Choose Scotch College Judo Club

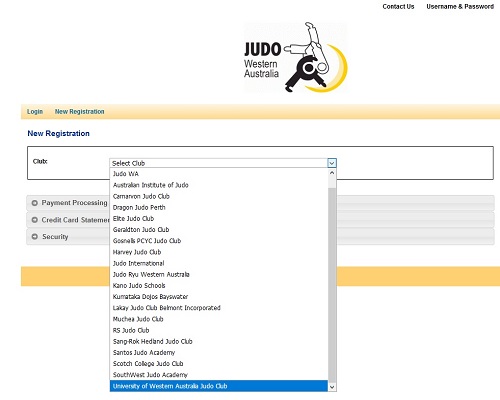click(219, 364)
